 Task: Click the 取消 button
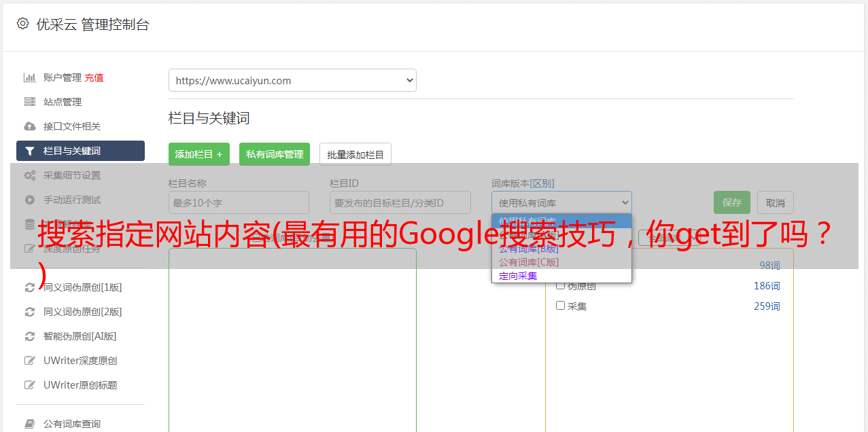[x=776, y=202]
